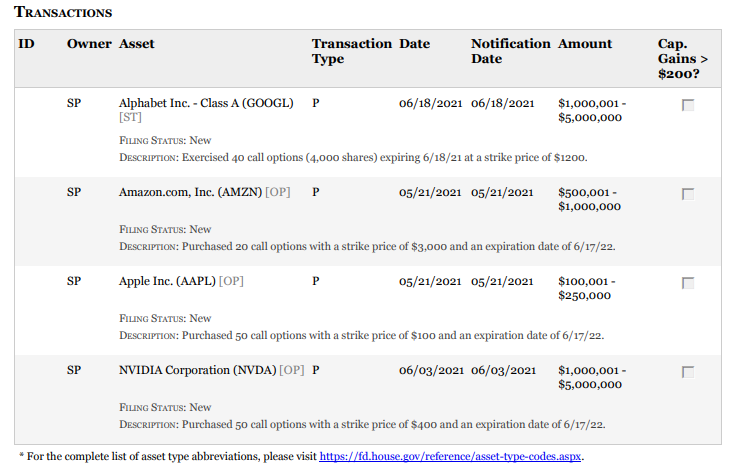Select the NVIDIA Corporation (NVDA) asset name

coord(198,370)
